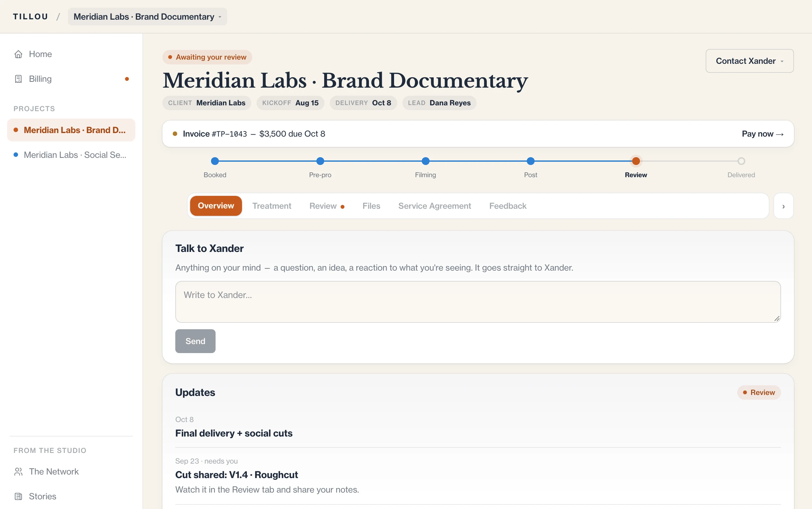The height and width of the screenshot is (509, 812).
Task: Open The Network link
Action: 71,472
